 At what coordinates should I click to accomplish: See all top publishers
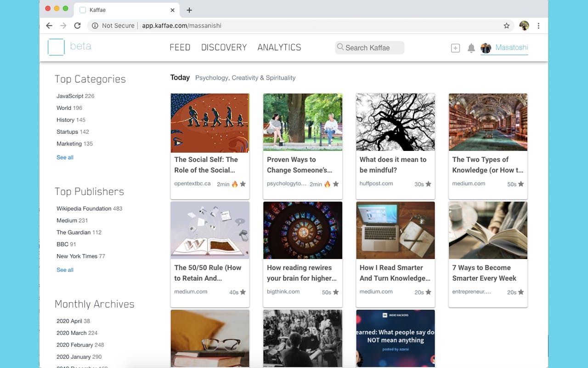point(65,270)
